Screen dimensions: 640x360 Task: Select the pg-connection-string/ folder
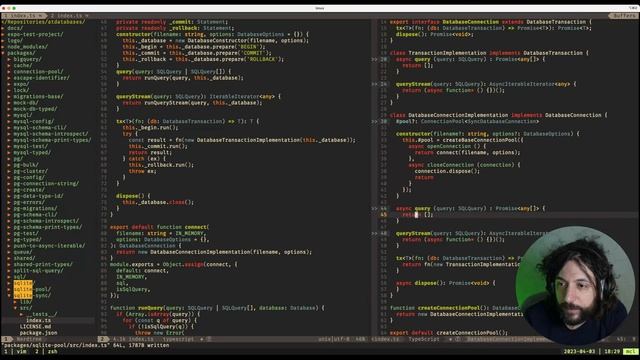[47, 184]
